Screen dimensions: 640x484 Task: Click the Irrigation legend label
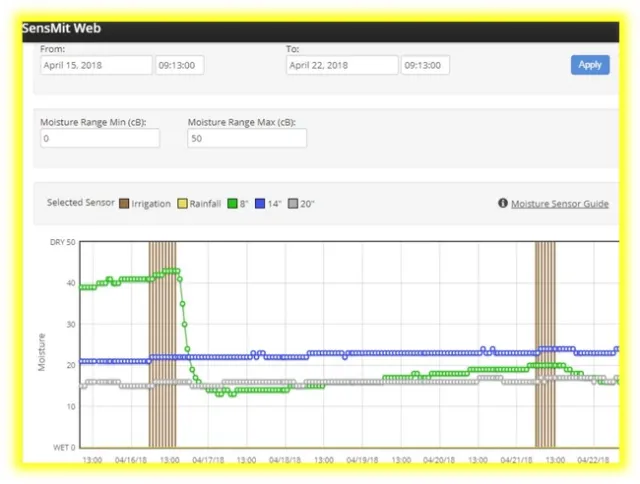click(151, 204)
